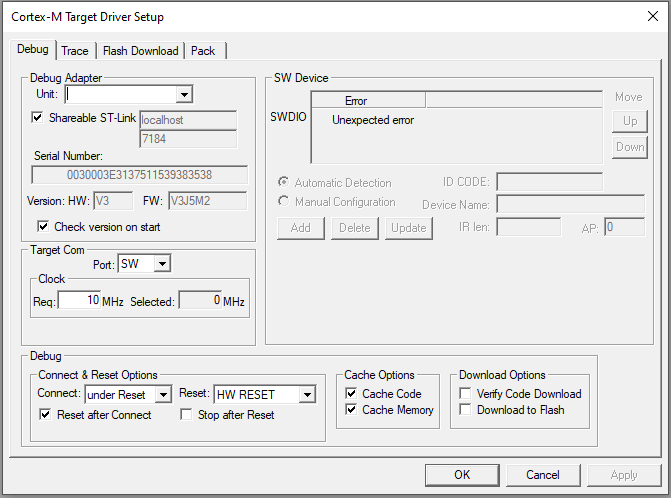This screenshot has height=498, width=671.
Task: Click the ID CODE field
Action: coord(550,182)
